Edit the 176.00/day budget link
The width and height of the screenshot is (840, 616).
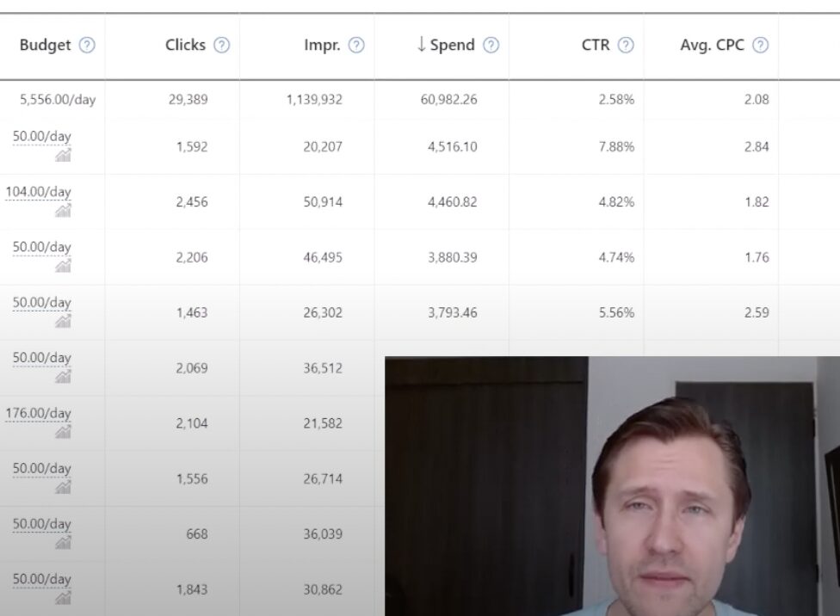[x=39, y=413]
